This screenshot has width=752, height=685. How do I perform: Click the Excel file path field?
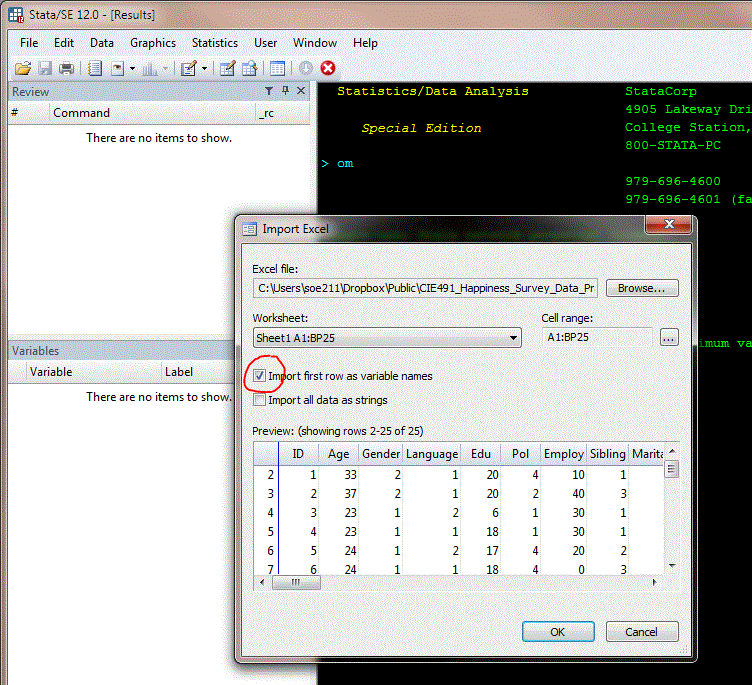coord(425,288)
